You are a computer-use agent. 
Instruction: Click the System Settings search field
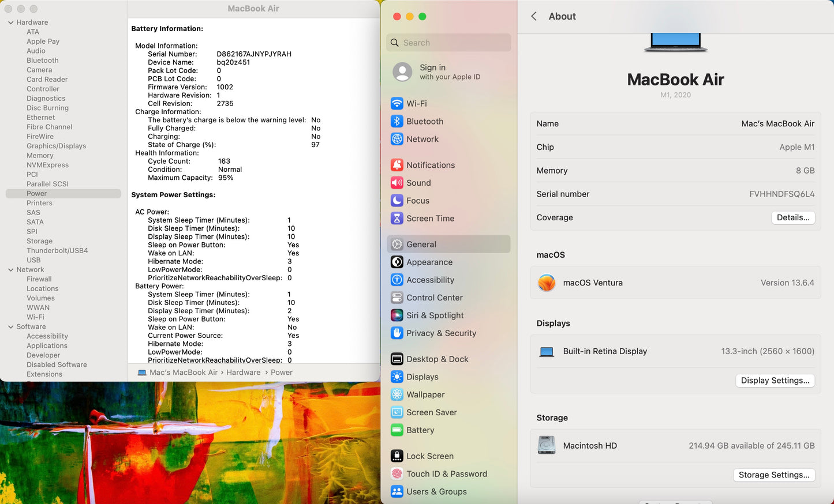[449, 43]
